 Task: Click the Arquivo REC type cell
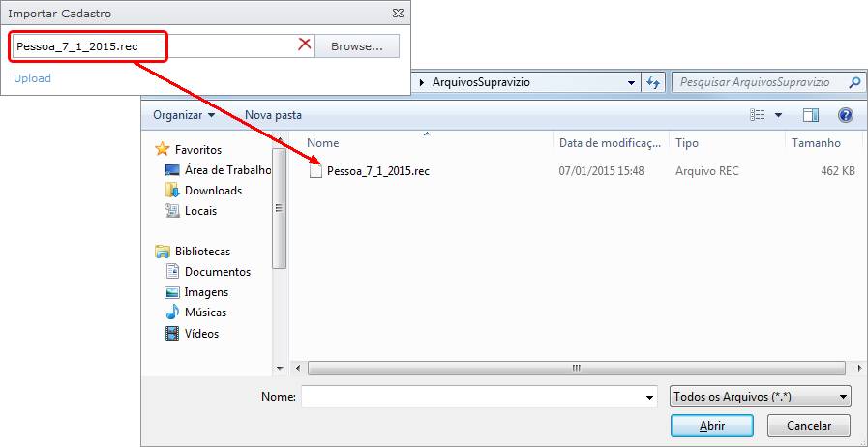tap(707, 171)
